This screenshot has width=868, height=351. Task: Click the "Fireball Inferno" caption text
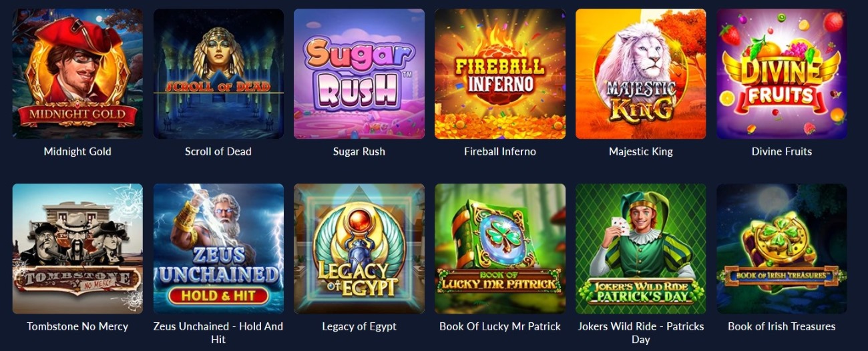point(500,151)
